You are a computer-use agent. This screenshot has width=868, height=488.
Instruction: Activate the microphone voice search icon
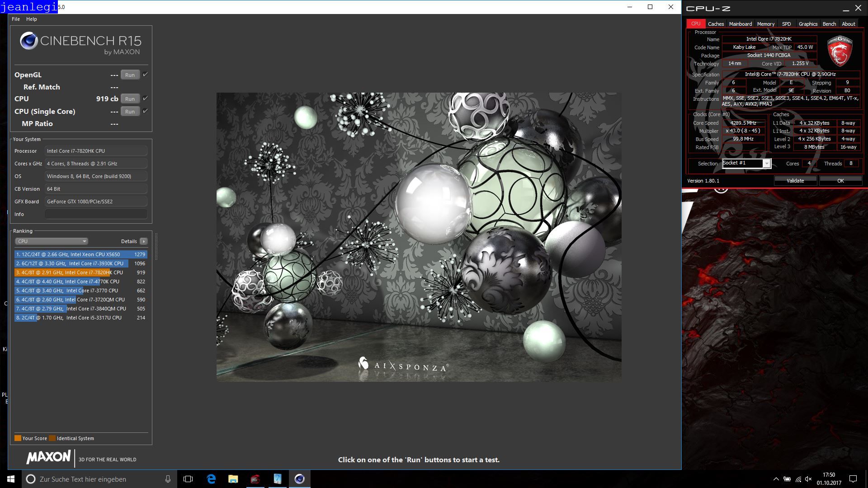[x=168, y=479]
